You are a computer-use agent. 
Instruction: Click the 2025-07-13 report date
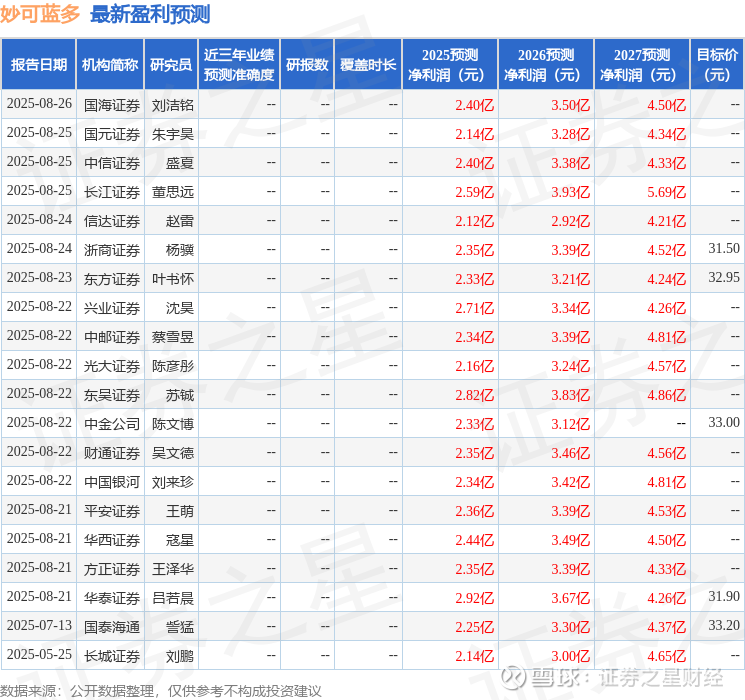pyautogui.click(x=39, y=625)
